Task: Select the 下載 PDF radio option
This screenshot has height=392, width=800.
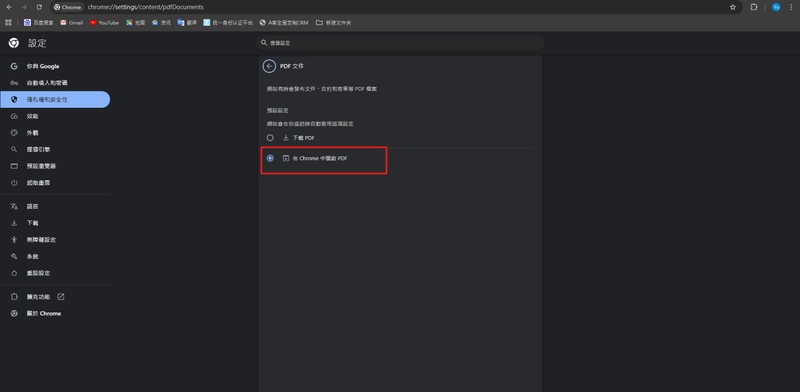Action: point(270,138)
